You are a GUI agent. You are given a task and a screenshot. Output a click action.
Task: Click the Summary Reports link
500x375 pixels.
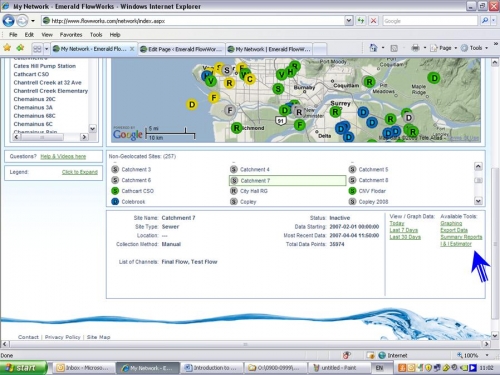[x=461, y=237]
